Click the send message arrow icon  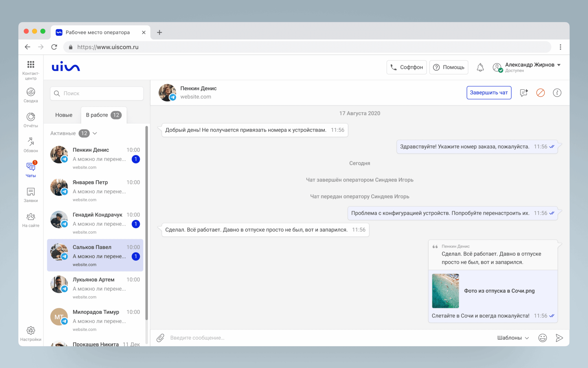(x=559, y=338)
